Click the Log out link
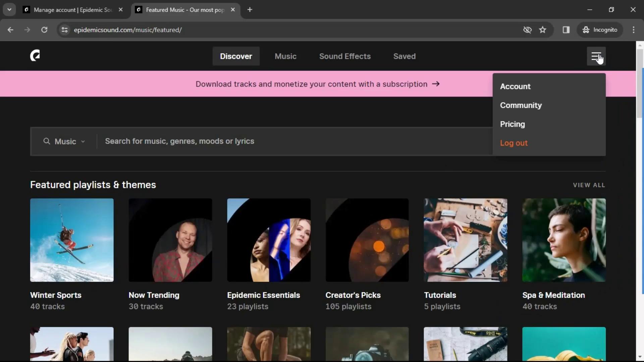The width and height of the screenshot is (644, 362). coord(514,143)
